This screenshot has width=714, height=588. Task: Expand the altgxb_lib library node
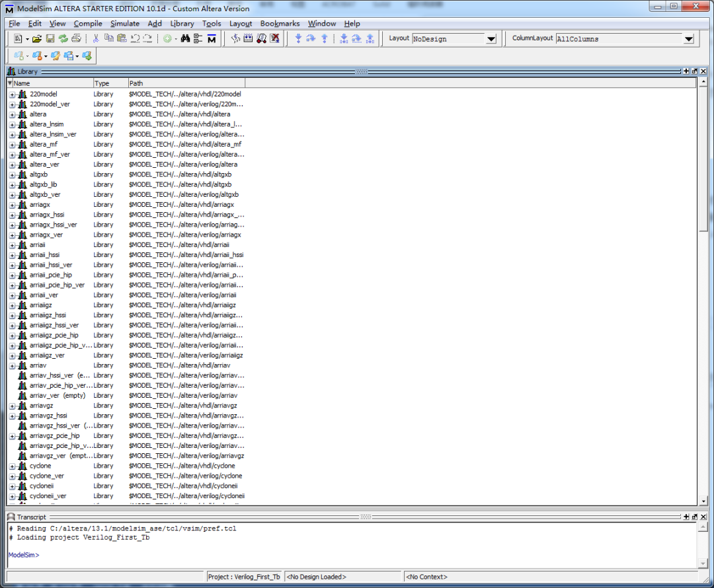pyautogui.click(x=13, y=185)
